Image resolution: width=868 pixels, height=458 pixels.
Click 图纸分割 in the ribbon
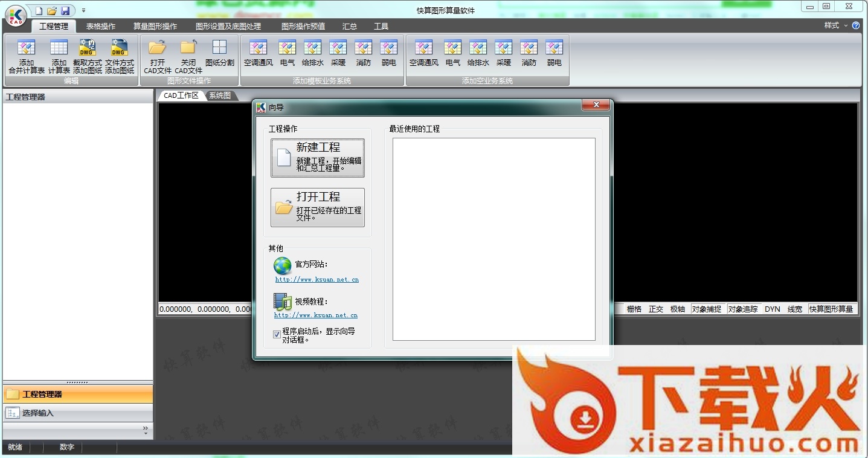(x=220, y=54)
